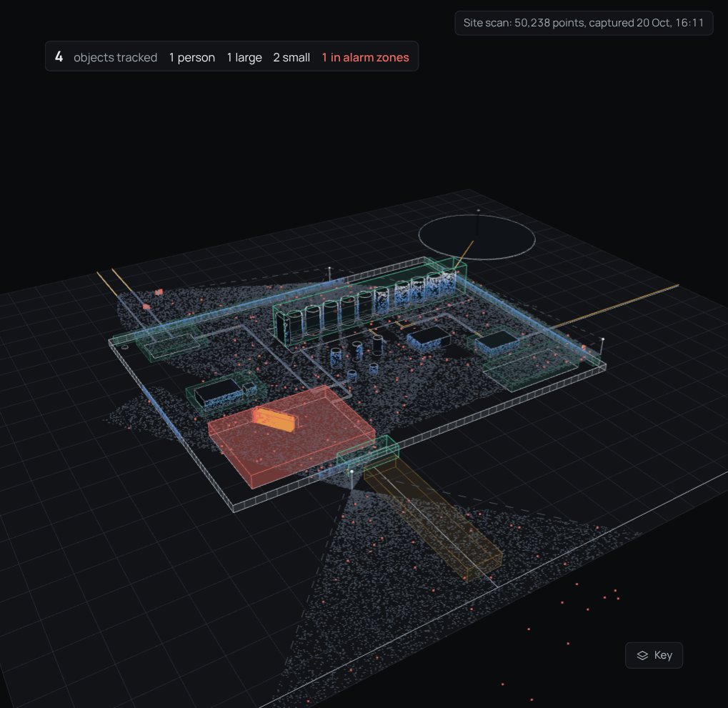Viewport: 728px width, 708px height.
Task: Click the site scan info banner
Action: (584, 23)
